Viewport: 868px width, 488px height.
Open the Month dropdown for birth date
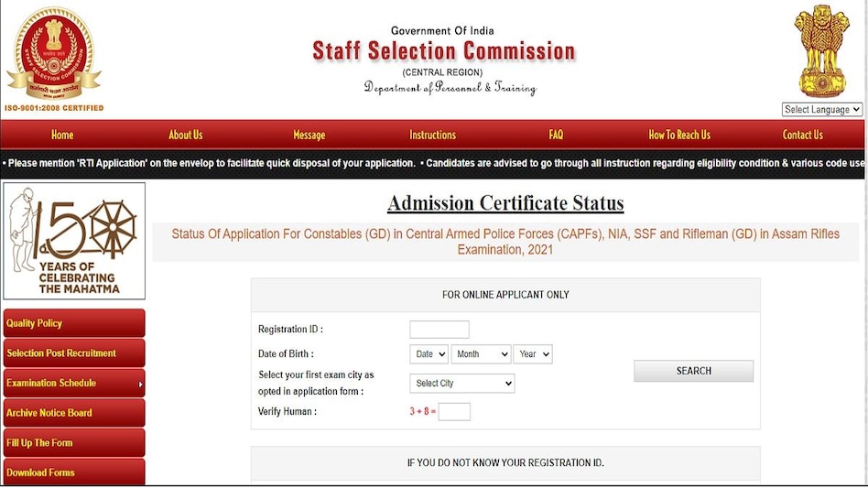tap(481, 354)
